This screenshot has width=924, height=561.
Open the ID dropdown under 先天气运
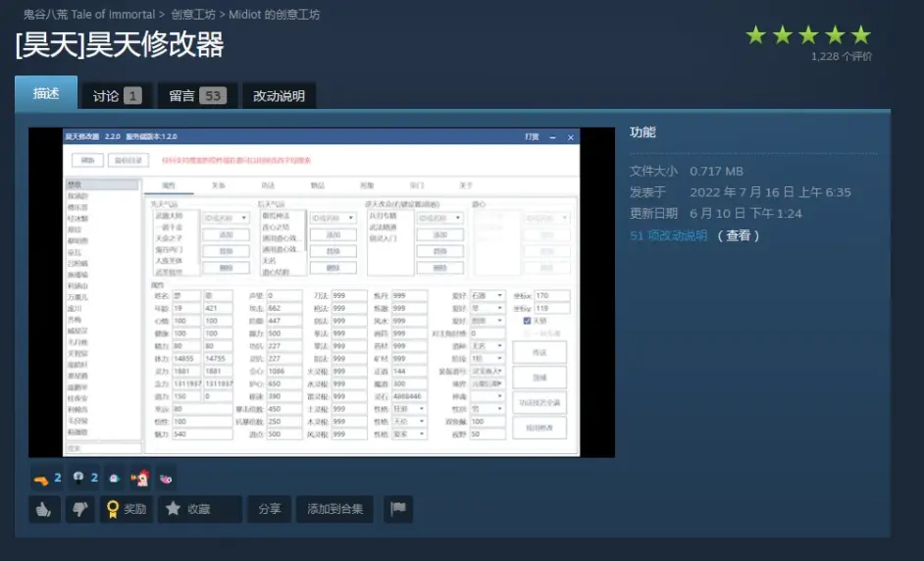[x=227, y=218]
